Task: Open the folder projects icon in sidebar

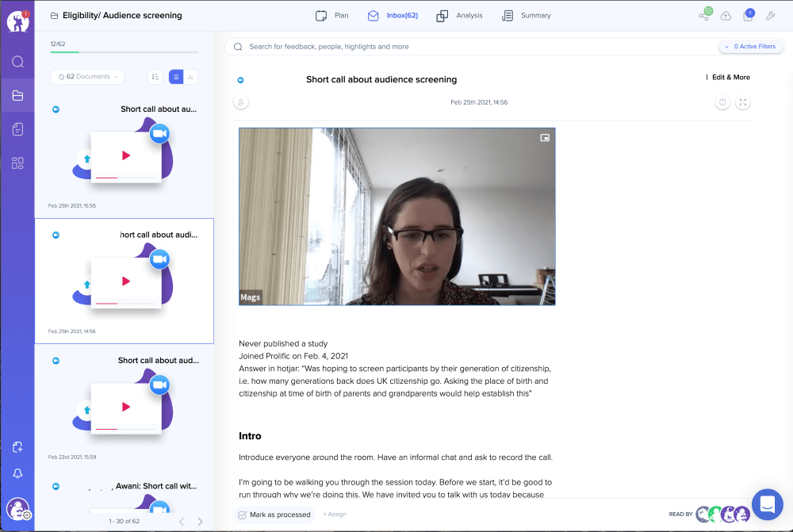Action: 17,95
